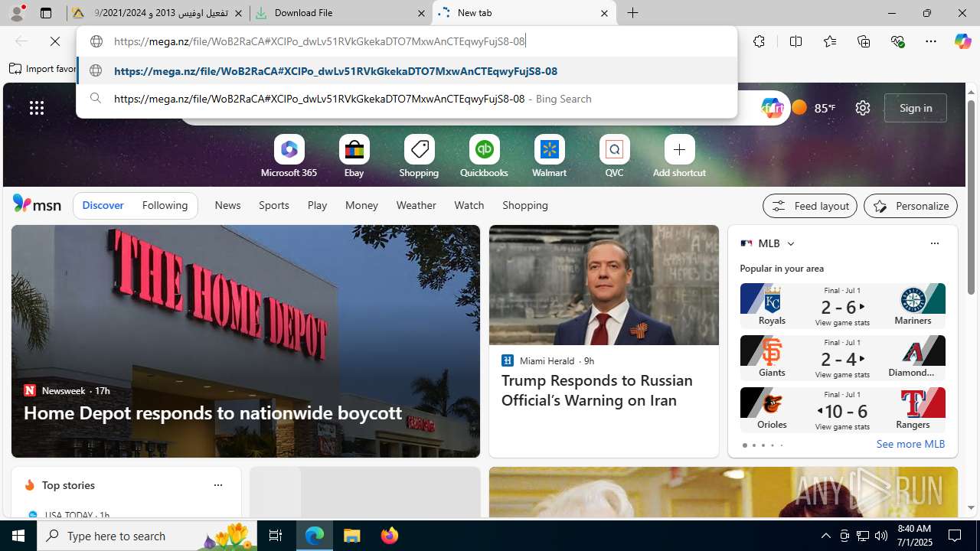Open the Windows Start menu
Viewport: 980px width, 551px height.
click(18, 536)
